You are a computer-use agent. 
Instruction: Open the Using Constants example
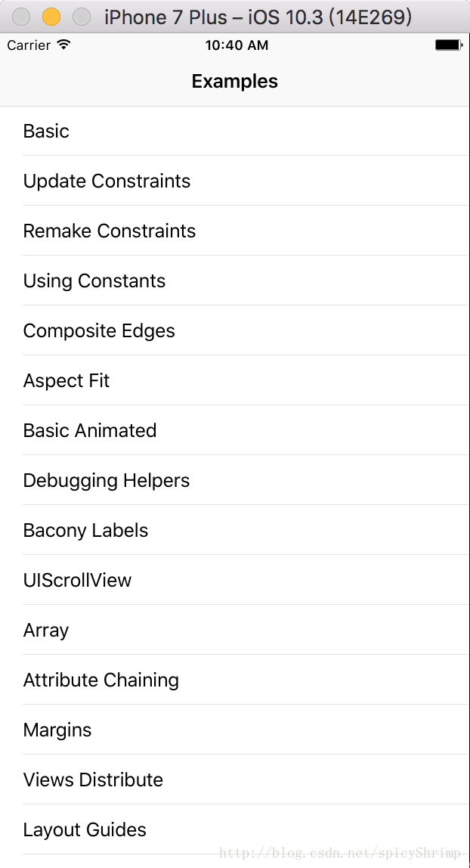pos(94,281)
